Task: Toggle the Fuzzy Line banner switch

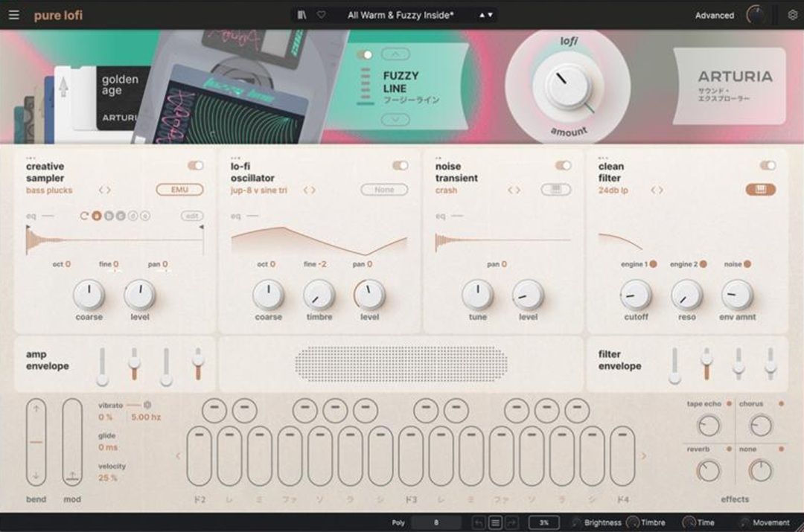Action: 364,54
